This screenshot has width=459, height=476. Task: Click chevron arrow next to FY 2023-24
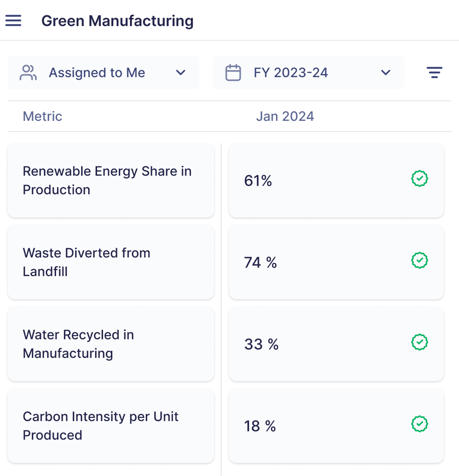coord(386,72)
